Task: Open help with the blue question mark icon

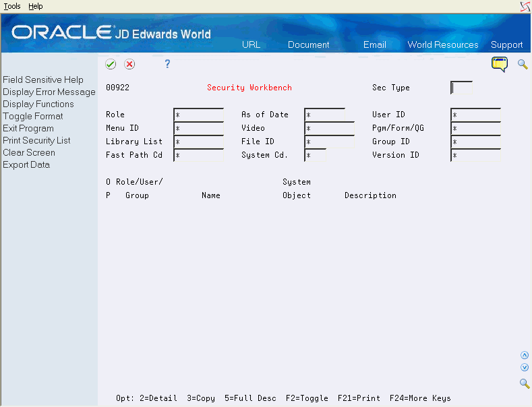Action: point(167,64)
